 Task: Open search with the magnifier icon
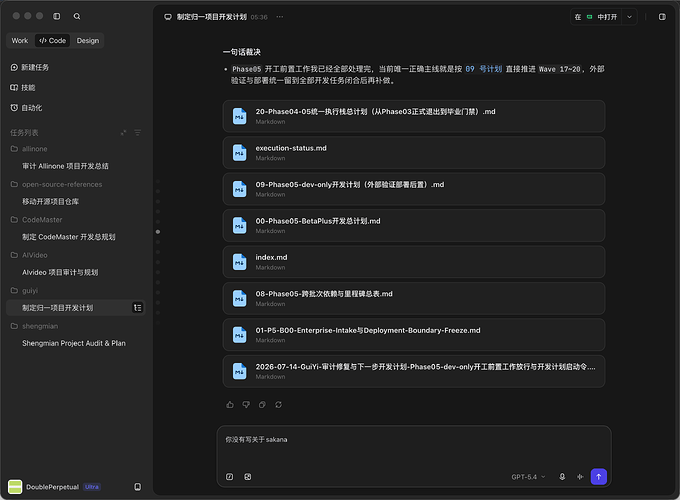pyautogui.click(x=77, y=16)
